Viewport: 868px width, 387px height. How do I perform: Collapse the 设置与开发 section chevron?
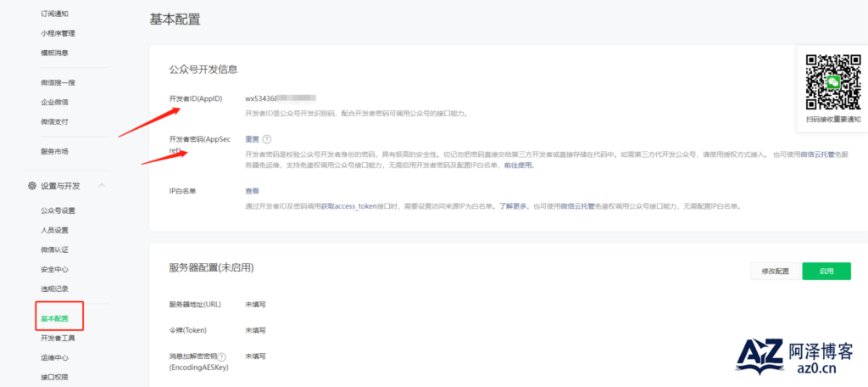click(102, 185)
